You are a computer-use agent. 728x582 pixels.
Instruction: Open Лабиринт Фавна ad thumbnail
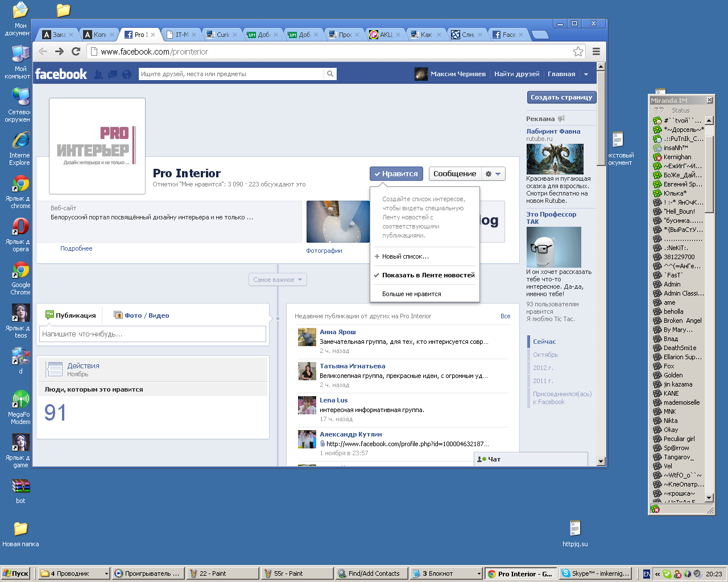click(555, 159)
